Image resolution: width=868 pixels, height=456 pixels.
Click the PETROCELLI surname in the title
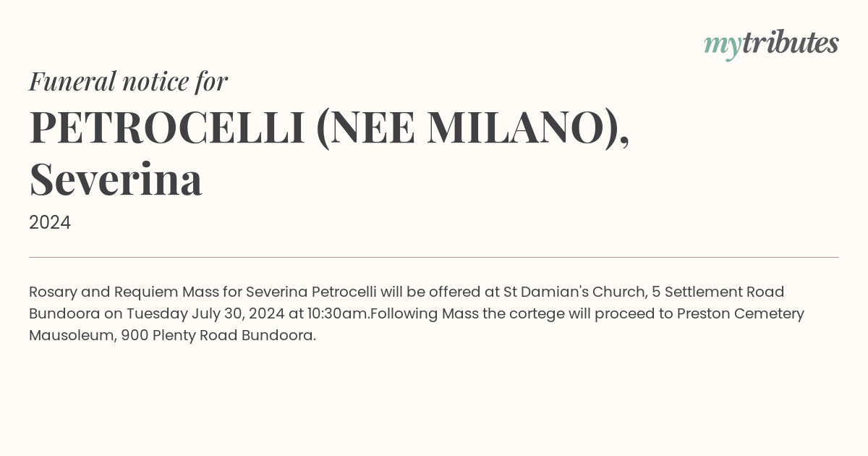(x=167, y=127)
